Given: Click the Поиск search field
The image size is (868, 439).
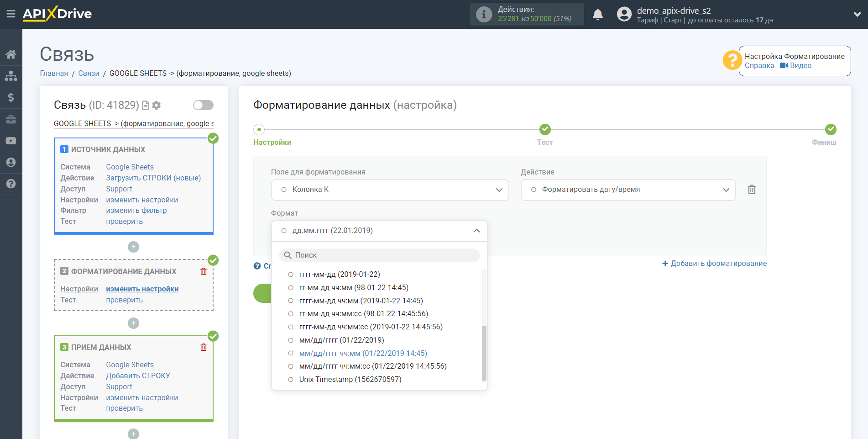Looking at the screenshot, I should tap(379, 255).
